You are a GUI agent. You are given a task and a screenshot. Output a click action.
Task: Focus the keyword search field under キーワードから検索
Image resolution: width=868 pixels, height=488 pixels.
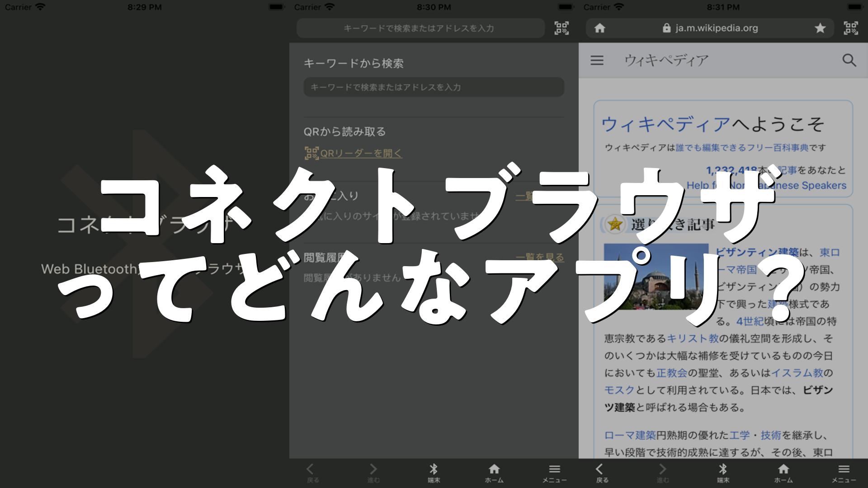[434, 87]
